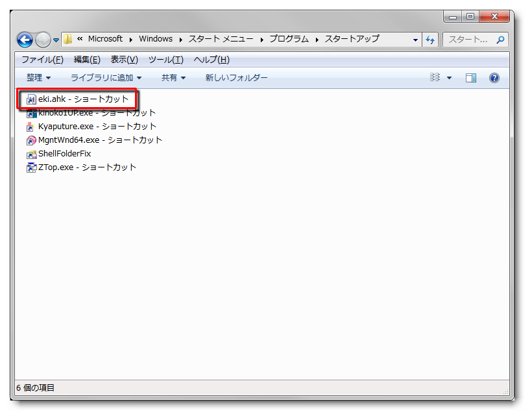Image resolution: width=532 pixels, height=418 pixels.
Task: Click the folder icon in the address bar
Action: pyautogui.click(x=68, y=39)
